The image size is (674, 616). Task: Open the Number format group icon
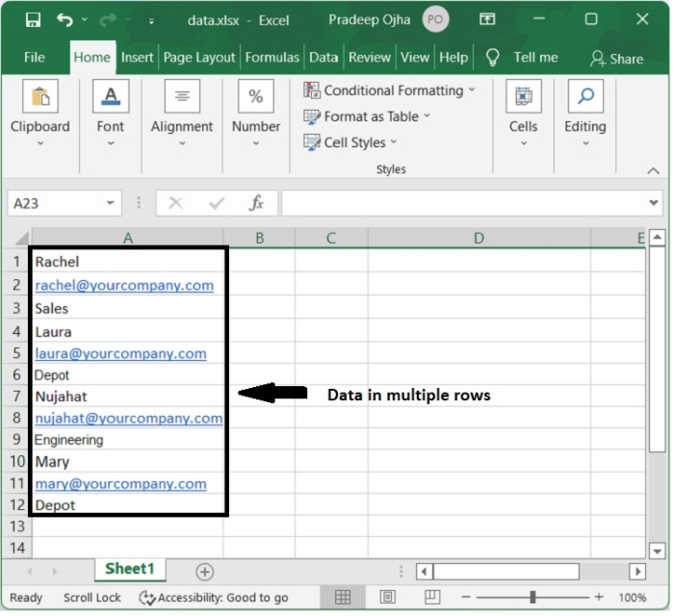pos(256,96)
